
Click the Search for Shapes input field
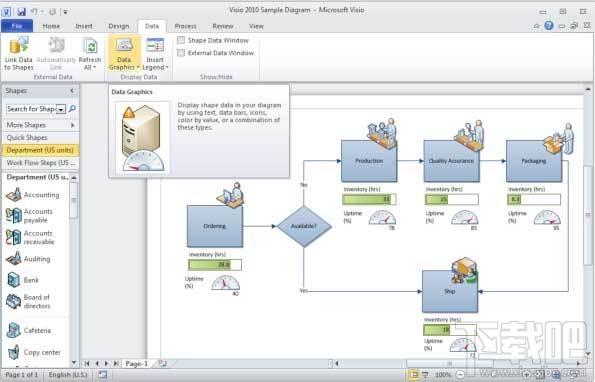(31, 109)
